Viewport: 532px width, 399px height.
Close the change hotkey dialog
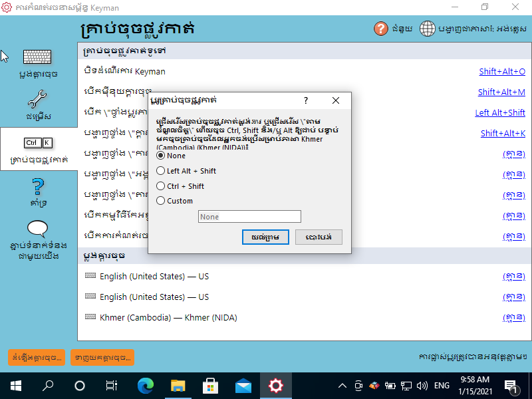pos(336,100)
